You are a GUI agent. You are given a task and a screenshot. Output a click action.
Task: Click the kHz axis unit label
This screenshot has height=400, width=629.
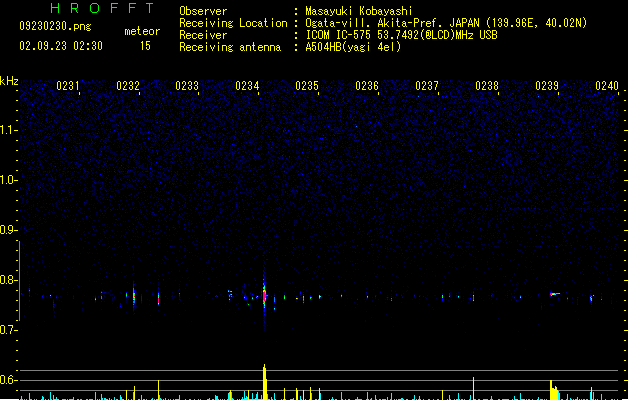point(9,81)
